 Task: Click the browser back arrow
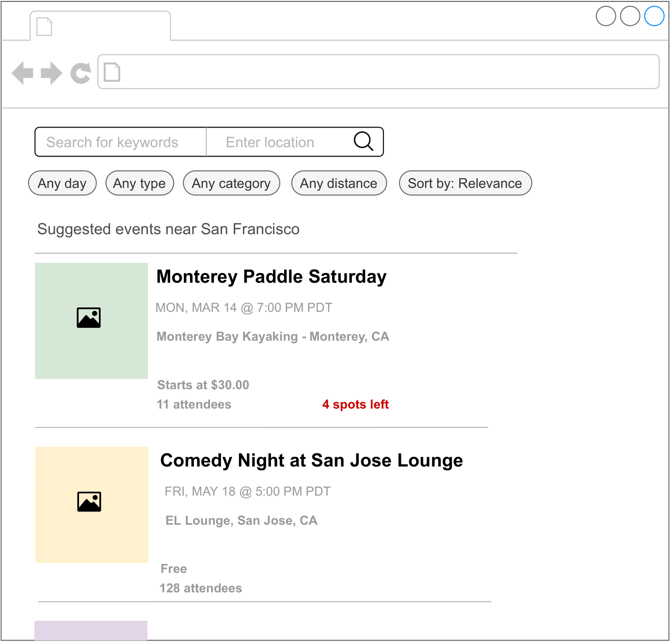pos(22,73)
